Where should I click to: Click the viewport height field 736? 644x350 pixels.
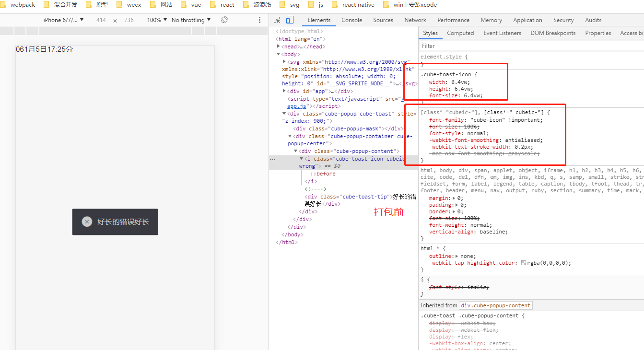129,20
